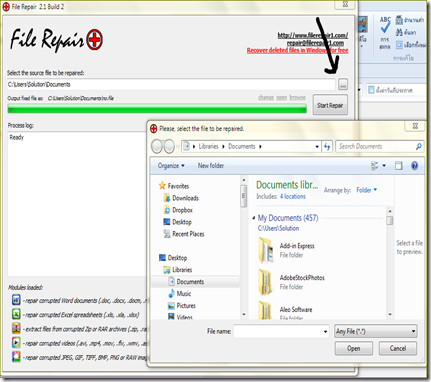Toggle the preview pane icon
The height and width of the screenshot is (382, 431).
pos(399,166)
